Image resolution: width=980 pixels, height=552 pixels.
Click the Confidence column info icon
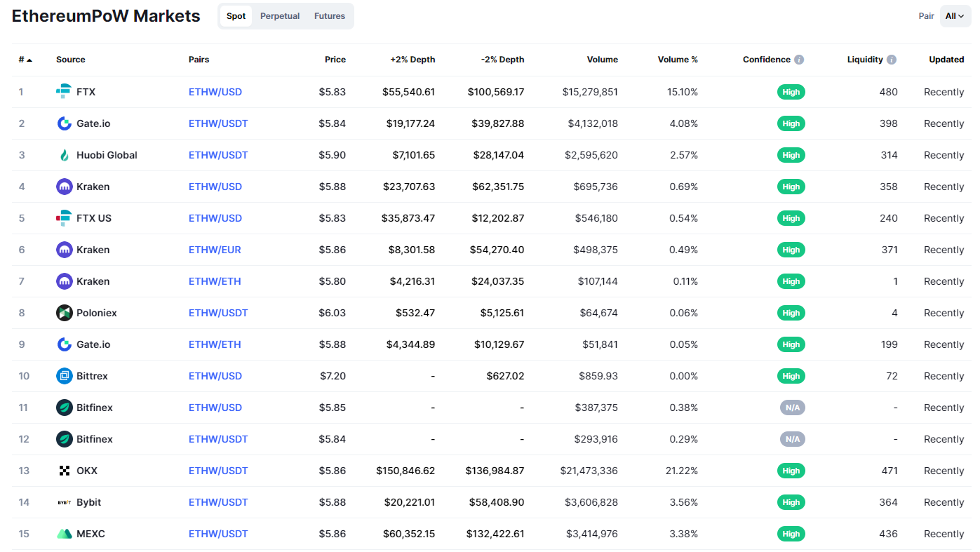[x=799, y=60]
